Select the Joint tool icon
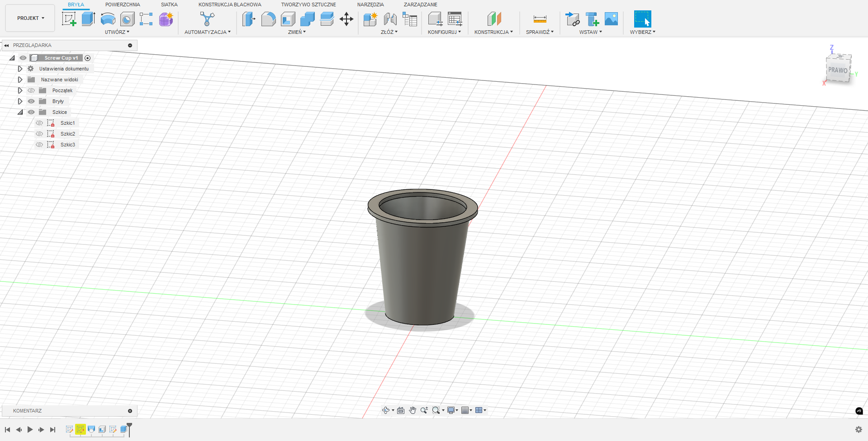868x441 pixels. tap(390, 19)
